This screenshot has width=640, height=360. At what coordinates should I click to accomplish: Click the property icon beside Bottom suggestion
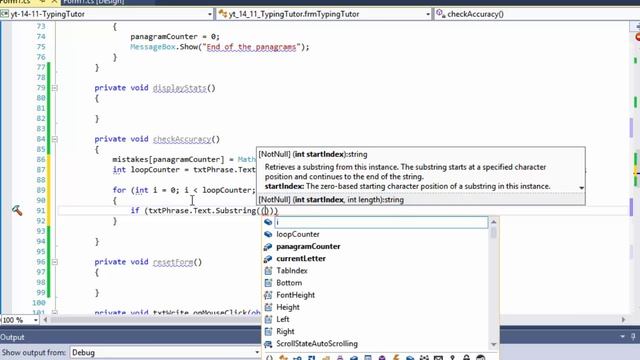pyautogui.click(x=268, y=283)
